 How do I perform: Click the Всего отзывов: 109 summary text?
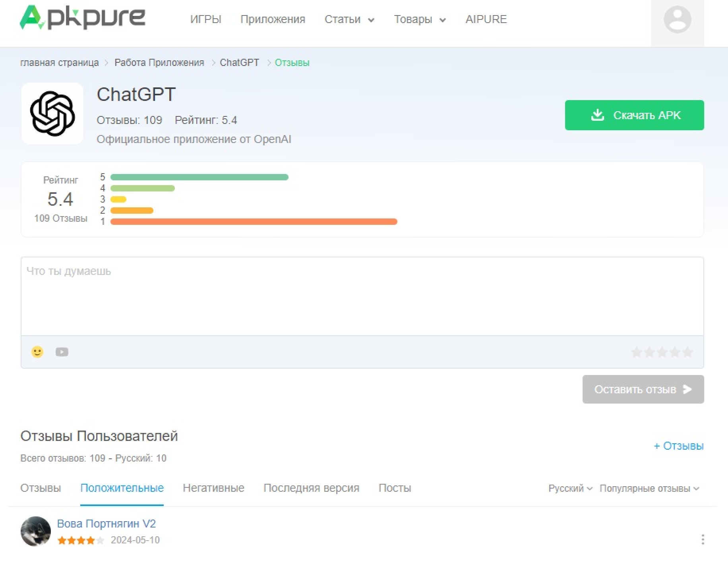93,458
